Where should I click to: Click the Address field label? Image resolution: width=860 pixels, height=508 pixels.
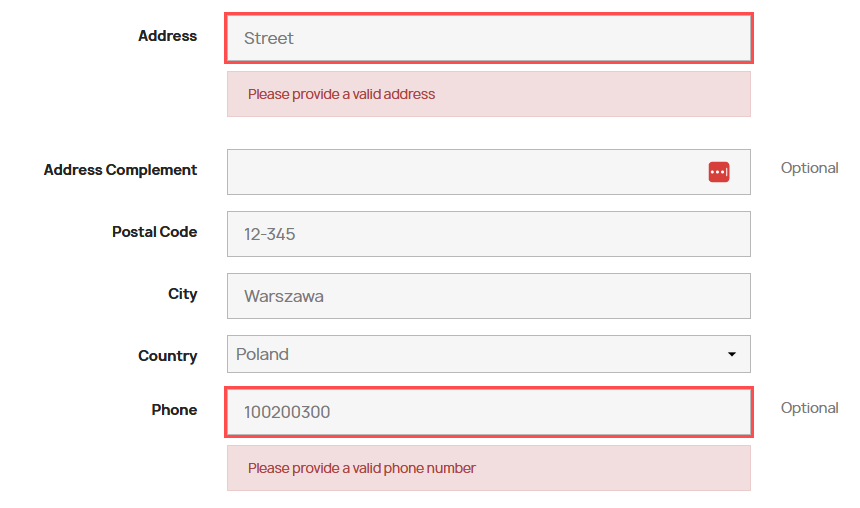pyautogui.click(x=167, y=36)
